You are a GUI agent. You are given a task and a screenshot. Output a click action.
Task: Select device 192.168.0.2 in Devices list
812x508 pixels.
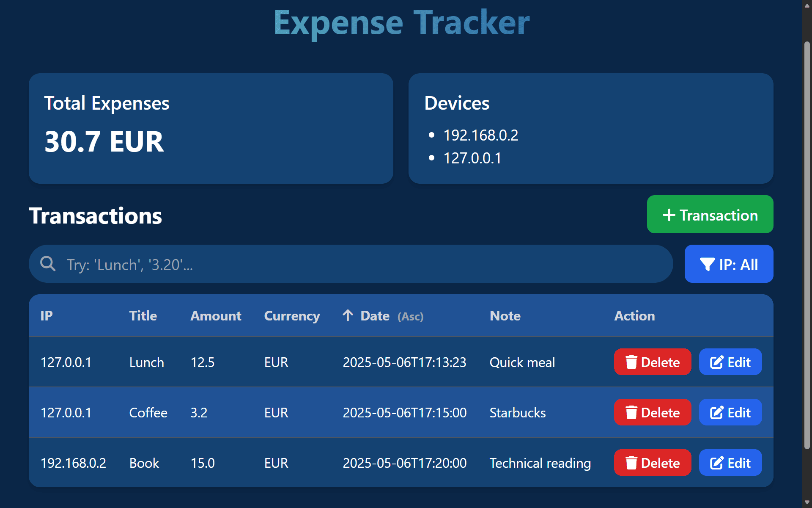click(x=481, y=135)
